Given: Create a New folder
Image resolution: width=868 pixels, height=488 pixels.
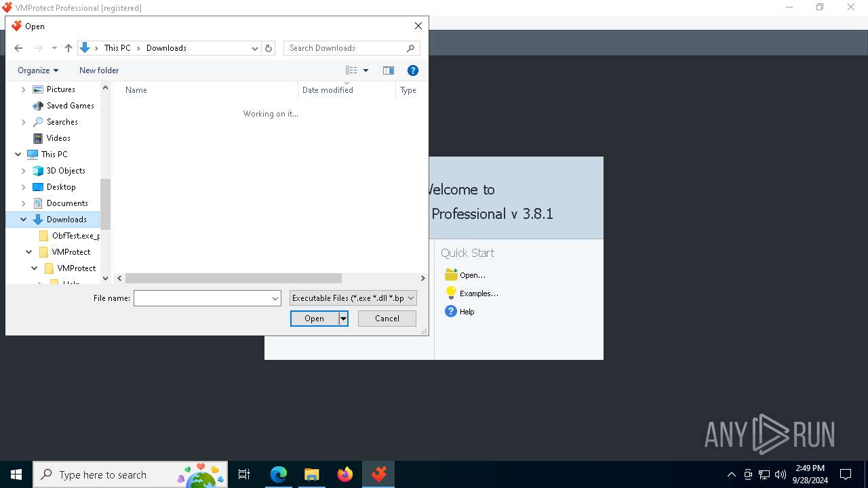Looking at the screenshot, I should point(99,70).
